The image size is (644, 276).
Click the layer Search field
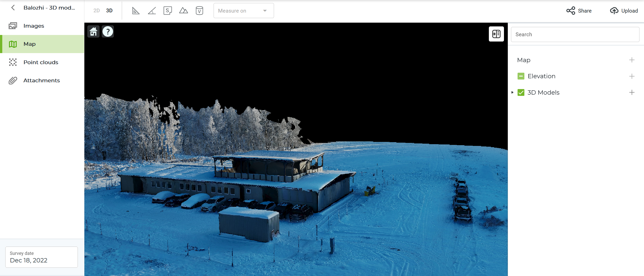575,34
